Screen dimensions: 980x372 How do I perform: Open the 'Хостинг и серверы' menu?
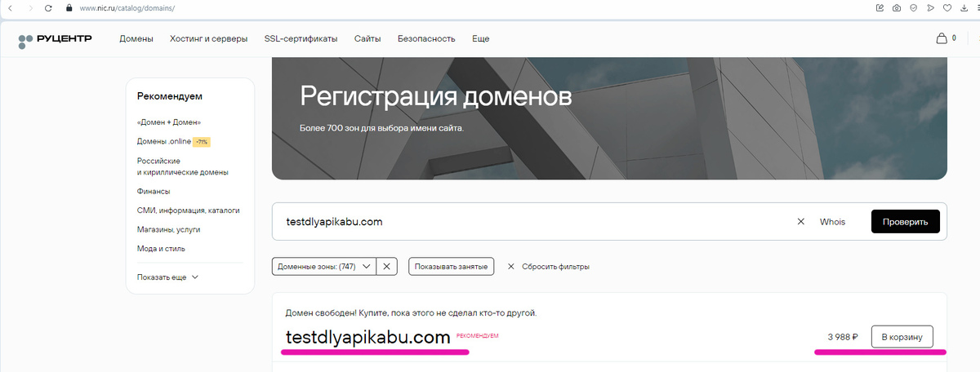[x=208, y=39]
